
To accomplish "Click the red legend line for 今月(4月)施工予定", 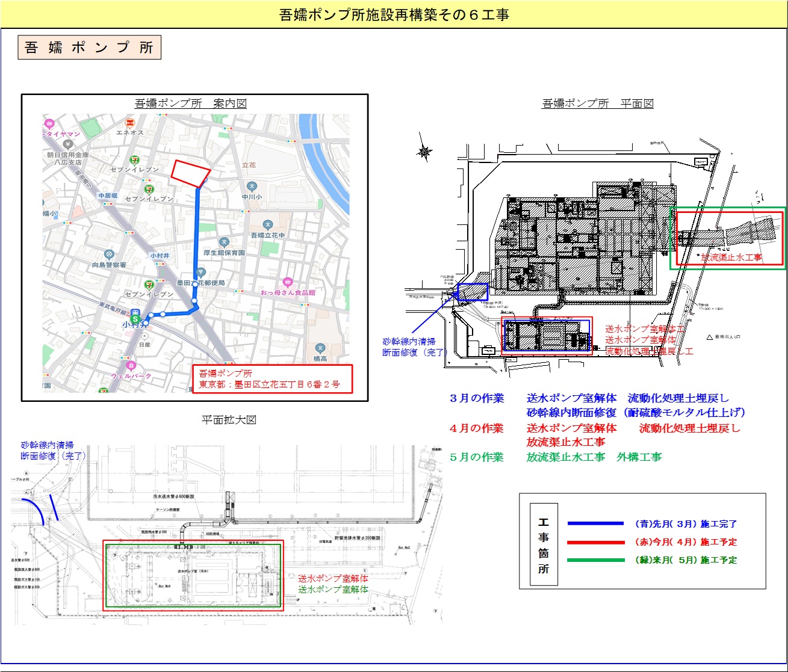I will click(x=595, y=542).
